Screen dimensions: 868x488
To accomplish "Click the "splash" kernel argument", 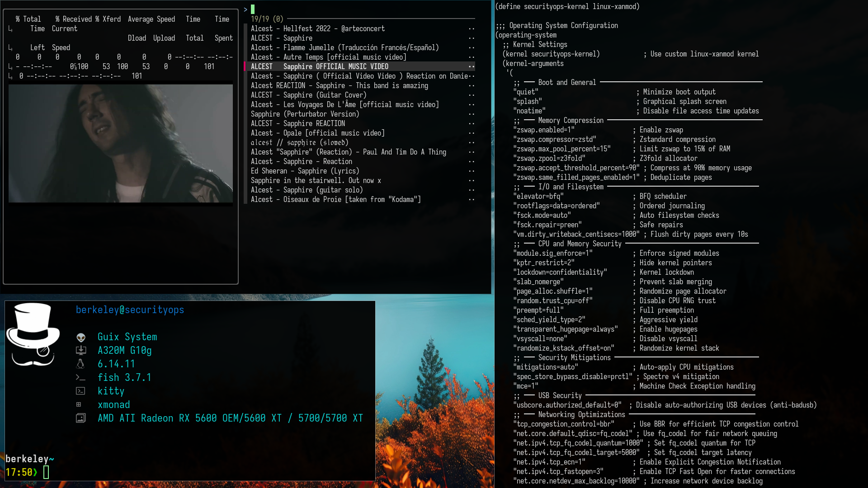I will [528, 101].
